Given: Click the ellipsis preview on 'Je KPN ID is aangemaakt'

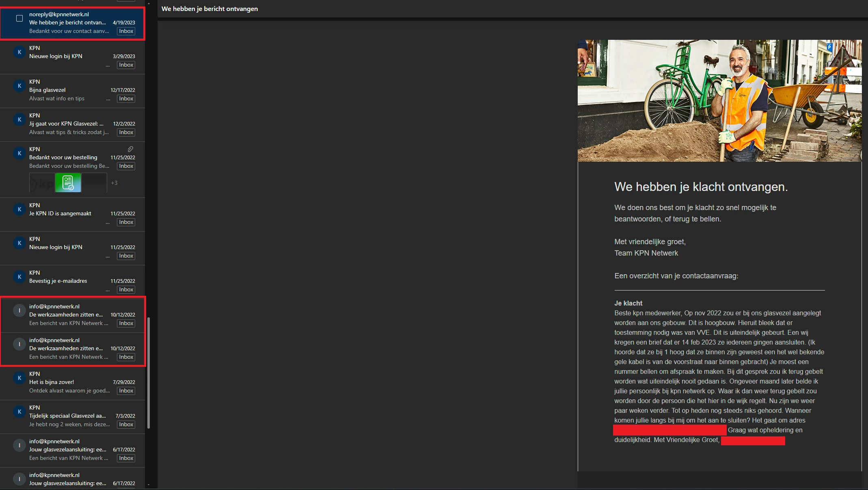Looking at the screenshot, I should click(x=108, y=223).
